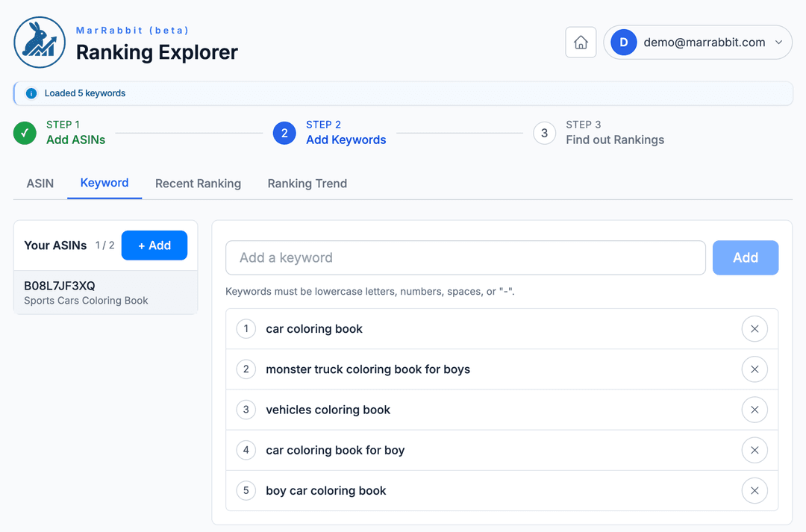
Task: Remove keyword 'car coloring book'
Action: pyautogui.click(x=754, y=329)
